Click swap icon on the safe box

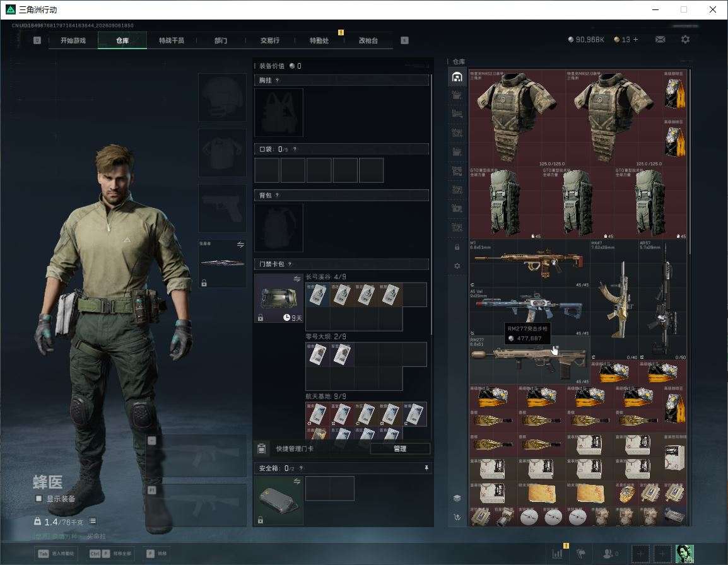(x=297, y=481)
